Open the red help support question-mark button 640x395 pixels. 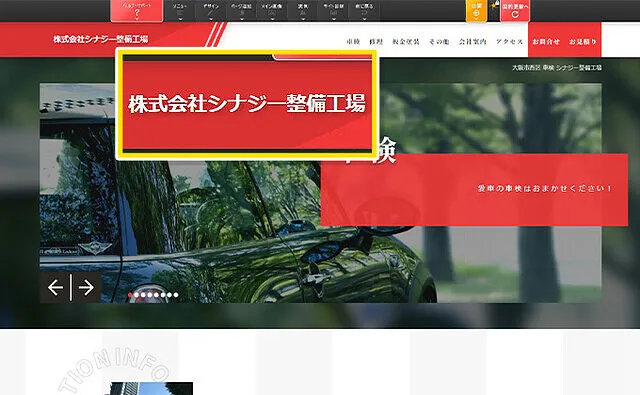[137, 10]
